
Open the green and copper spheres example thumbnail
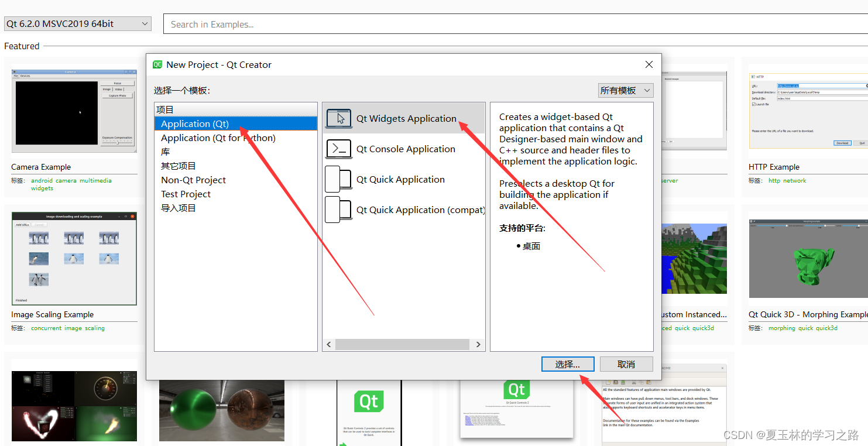tap(222, 410)
